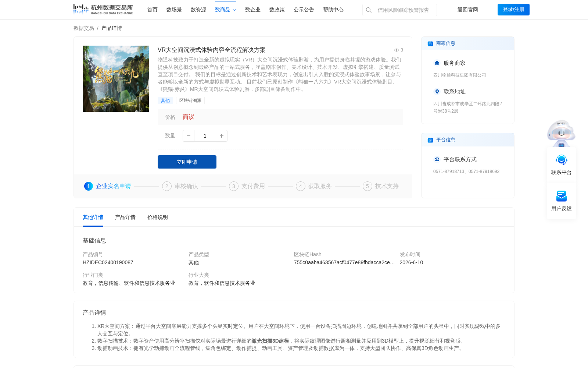Expand the 数商品 dropdown menu

226,10
